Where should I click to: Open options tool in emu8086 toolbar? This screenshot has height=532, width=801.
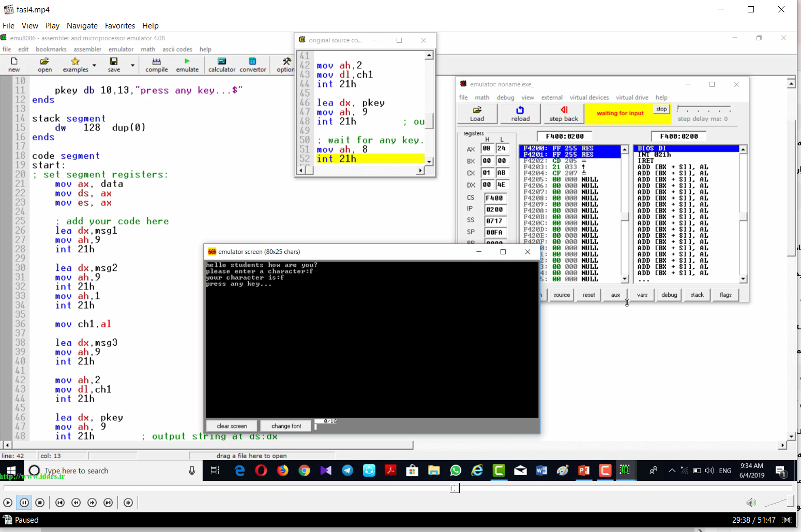tap(285, 65)
